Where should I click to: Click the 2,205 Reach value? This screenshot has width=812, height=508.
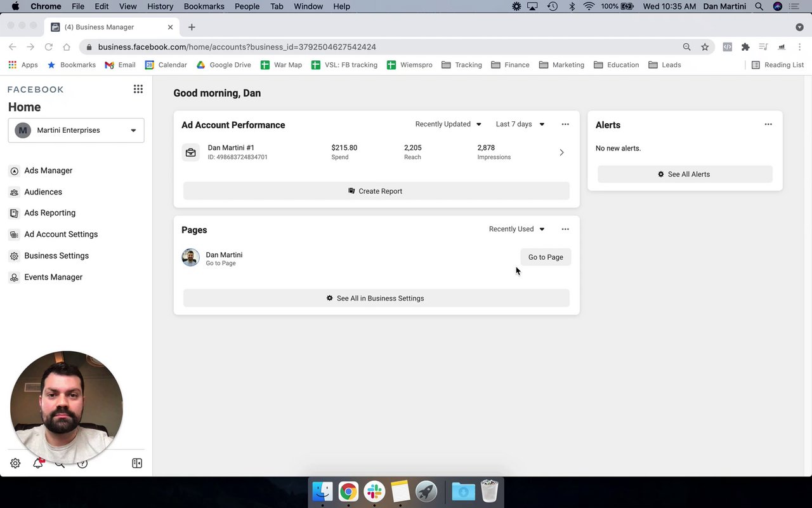pos(412,148)
